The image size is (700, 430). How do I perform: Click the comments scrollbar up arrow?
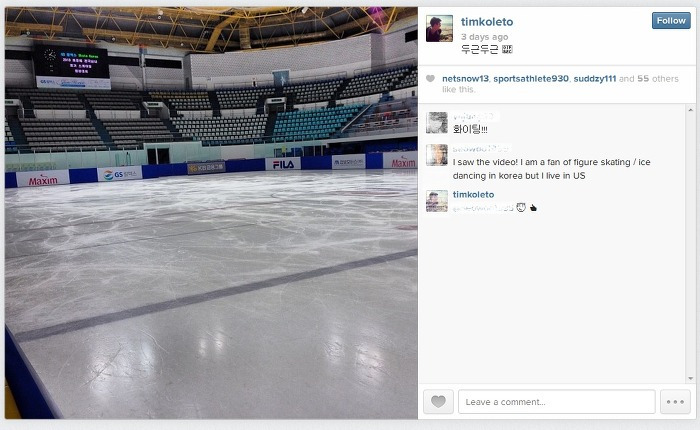[x=690, y=110]
